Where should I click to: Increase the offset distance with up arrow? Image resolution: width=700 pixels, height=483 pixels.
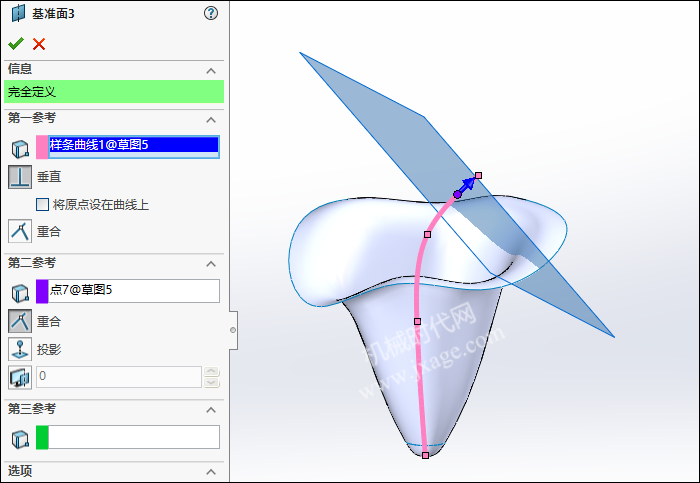tap(211, 371)
